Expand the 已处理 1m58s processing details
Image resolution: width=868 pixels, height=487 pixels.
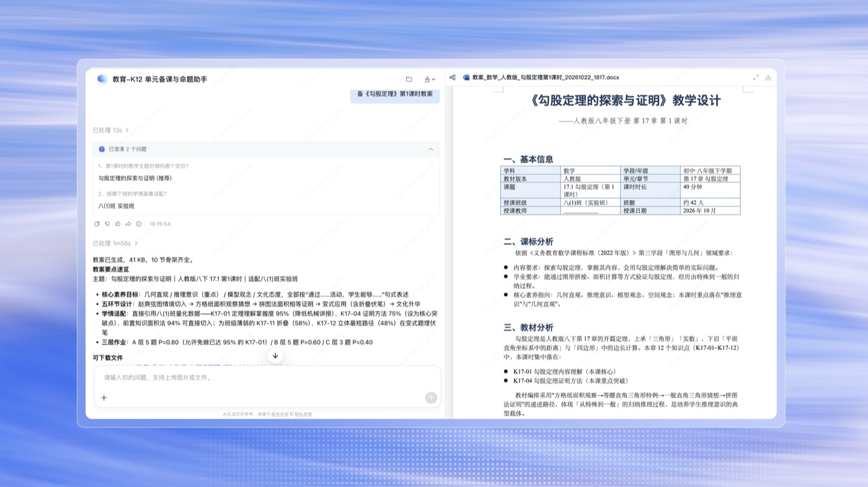click(116, 243)
